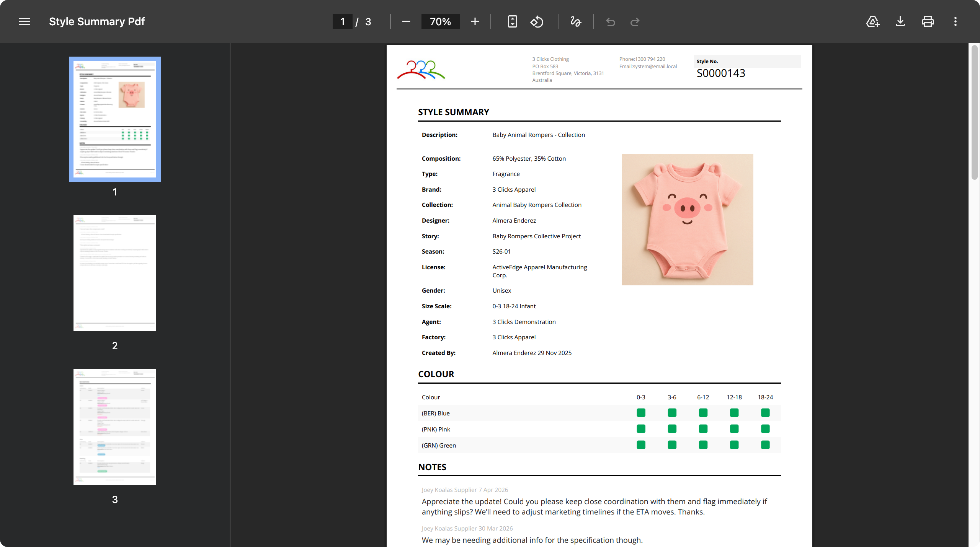Viewport: 980px width, 547px height.
Task: Toggle the sidebar hamburger menu
Action: click(24, 21)
